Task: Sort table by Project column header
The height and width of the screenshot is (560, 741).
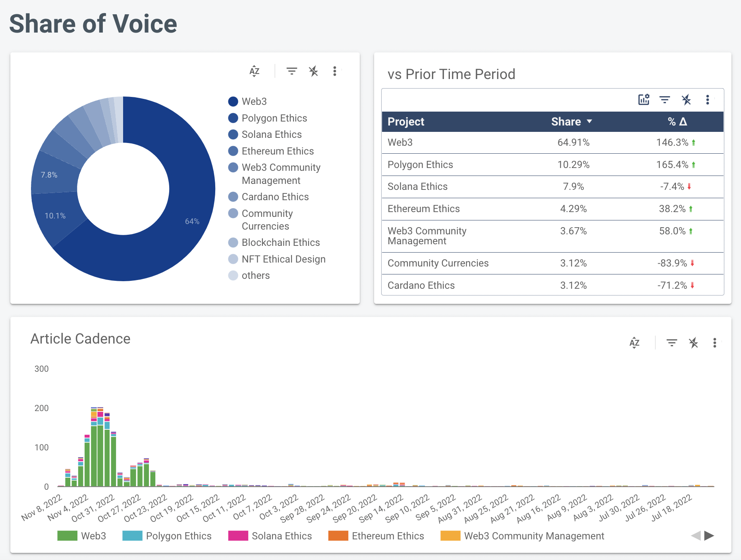Action: tap(406, 122)
